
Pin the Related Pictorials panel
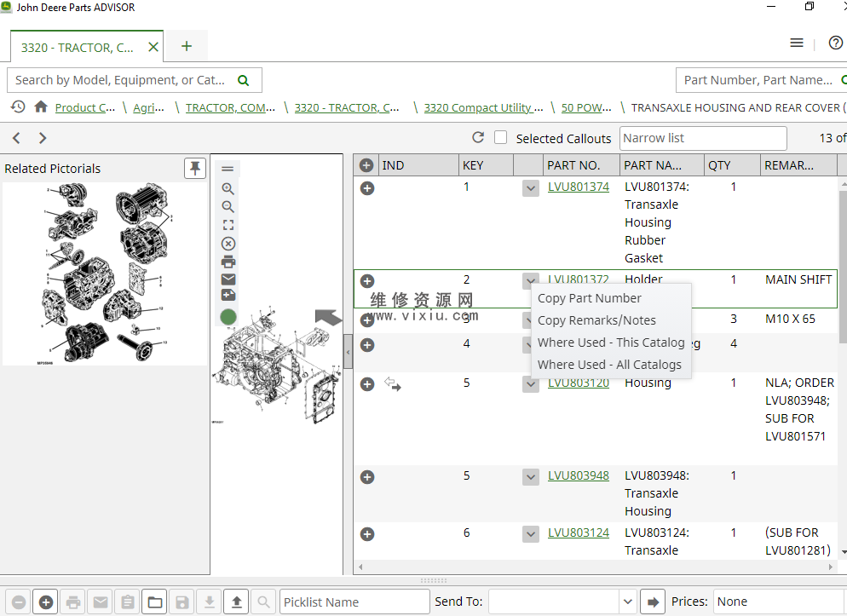coord(195,169)
